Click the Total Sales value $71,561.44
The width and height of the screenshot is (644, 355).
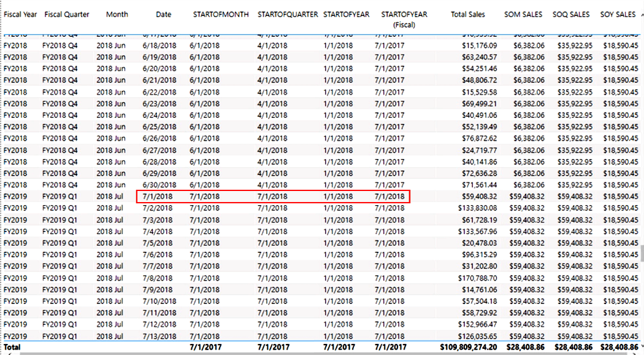click(x=479, y=184)
